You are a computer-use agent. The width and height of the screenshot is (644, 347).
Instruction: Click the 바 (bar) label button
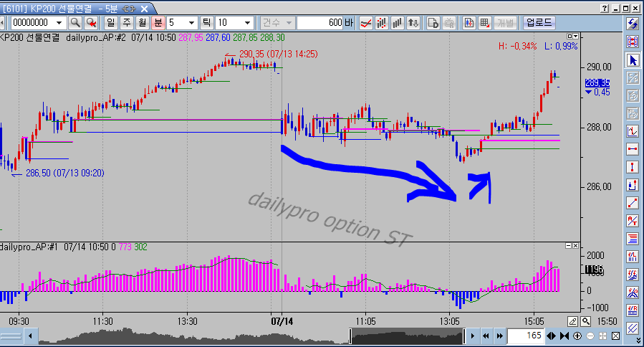point(349,23)
